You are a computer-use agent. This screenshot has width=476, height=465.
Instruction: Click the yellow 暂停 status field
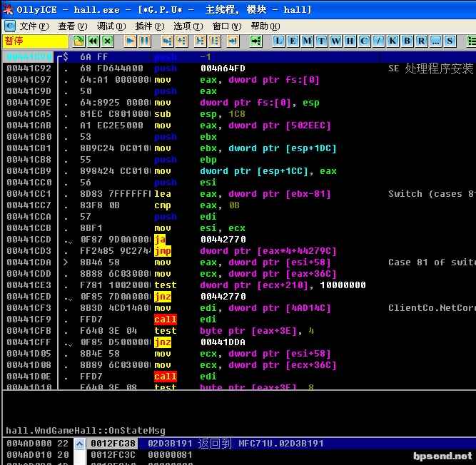(35, 41)
